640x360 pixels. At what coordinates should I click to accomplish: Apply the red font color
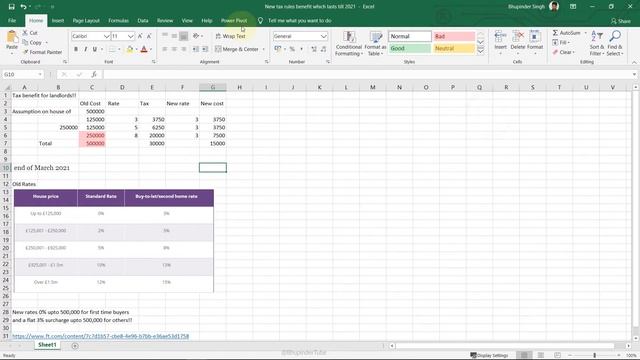pyautogui.click(x=144, y=49)
